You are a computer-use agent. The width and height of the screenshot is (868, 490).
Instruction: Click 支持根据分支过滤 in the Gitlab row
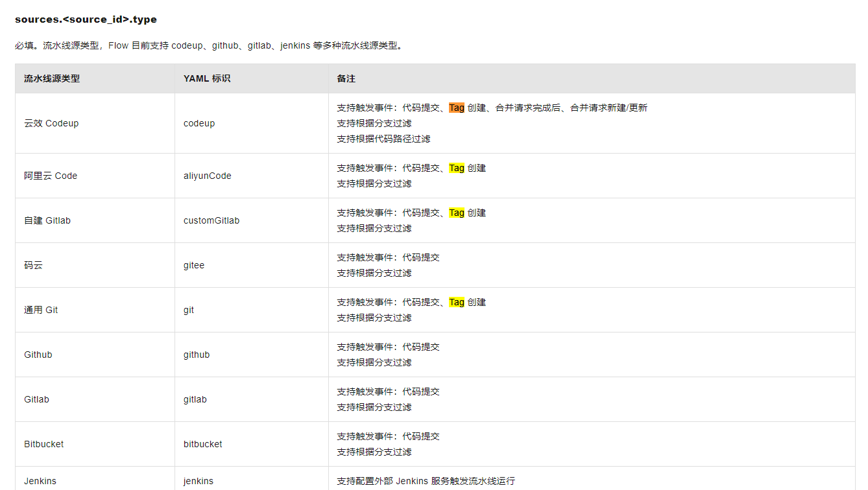[x=374, y=407]
